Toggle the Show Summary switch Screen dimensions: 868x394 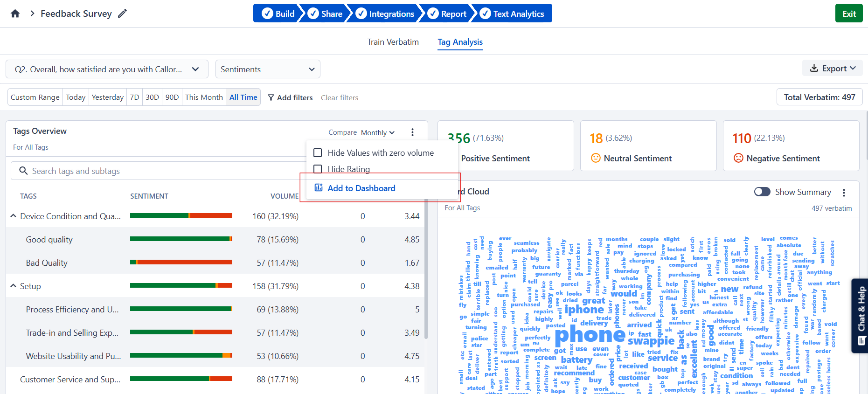pos(762,192)
